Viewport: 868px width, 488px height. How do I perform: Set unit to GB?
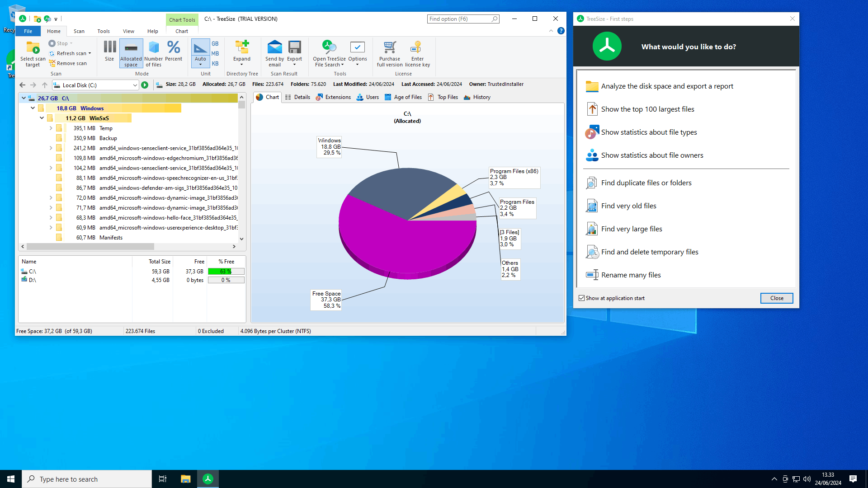click(215, 44)
